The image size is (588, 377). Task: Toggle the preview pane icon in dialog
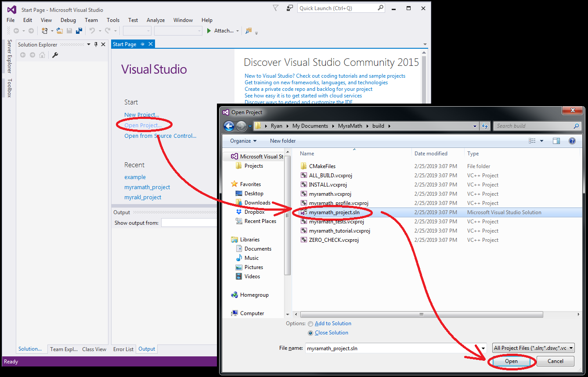(556, 141)
